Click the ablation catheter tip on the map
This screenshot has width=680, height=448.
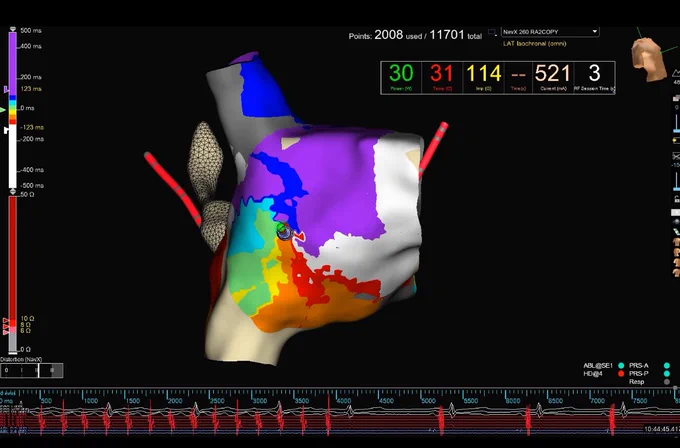(284, 232)
